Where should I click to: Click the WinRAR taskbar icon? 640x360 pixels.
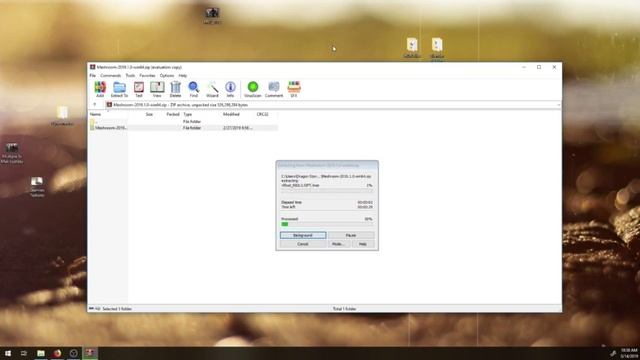(90, 353)
